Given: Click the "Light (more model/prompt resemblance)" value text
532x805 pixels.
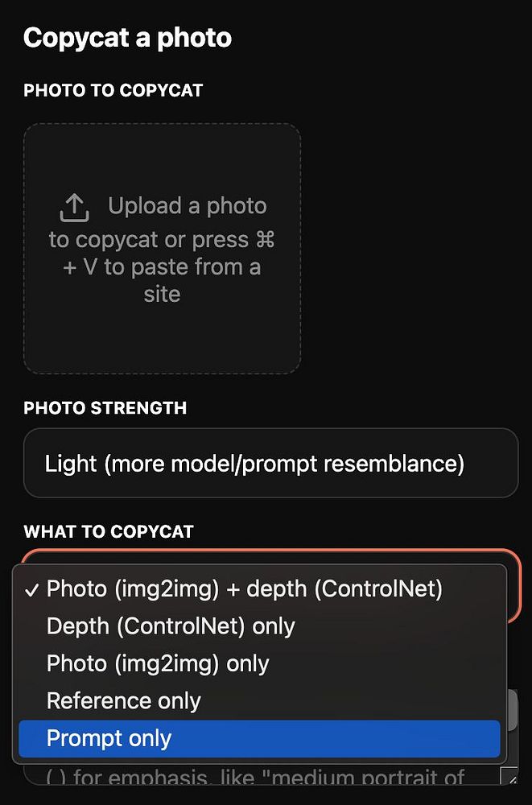Looking at the screenshot, I should click(254, 464).
